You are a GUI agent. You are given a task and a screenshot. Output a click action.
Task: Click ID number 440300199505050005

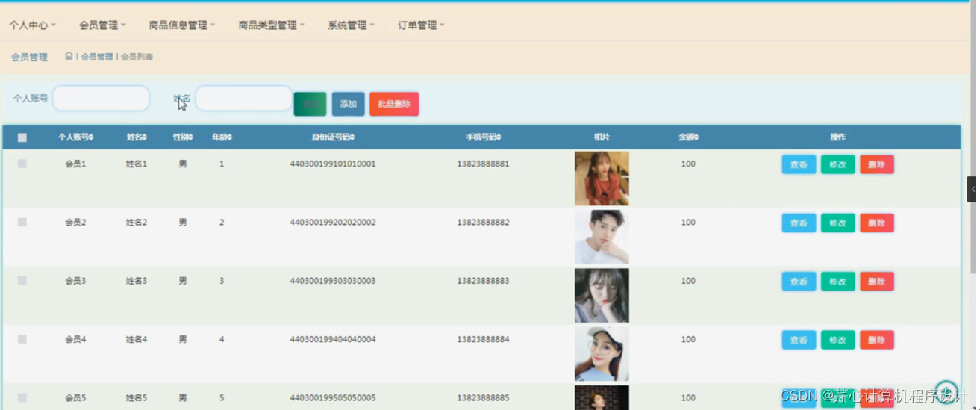333,397
